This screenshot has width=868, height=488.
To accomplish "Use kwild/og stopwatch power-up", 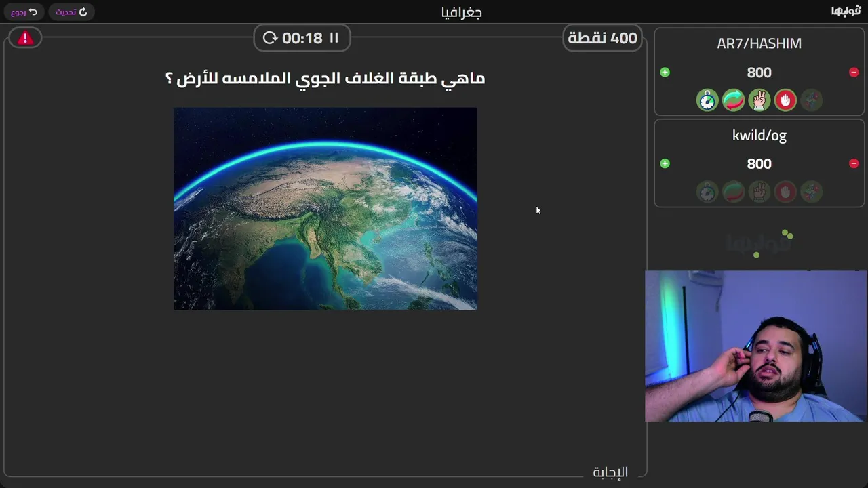I will coord(707,192).
